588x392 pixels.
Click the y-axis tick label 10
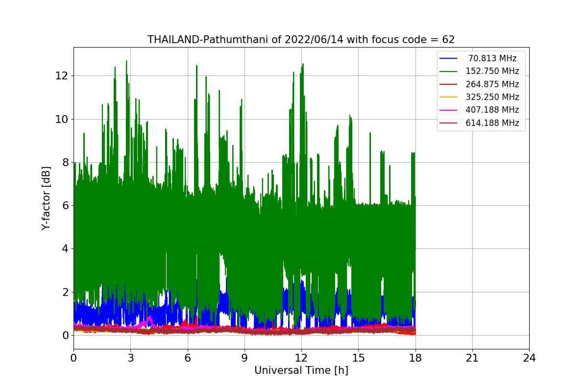pos(62,119)
